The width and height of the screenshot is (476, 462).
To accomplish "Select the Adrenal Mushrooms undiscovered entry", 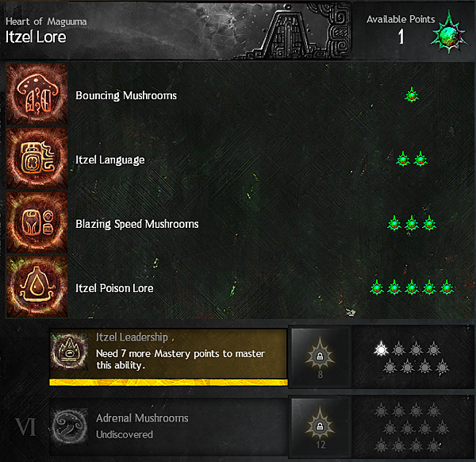I will 168,426.
